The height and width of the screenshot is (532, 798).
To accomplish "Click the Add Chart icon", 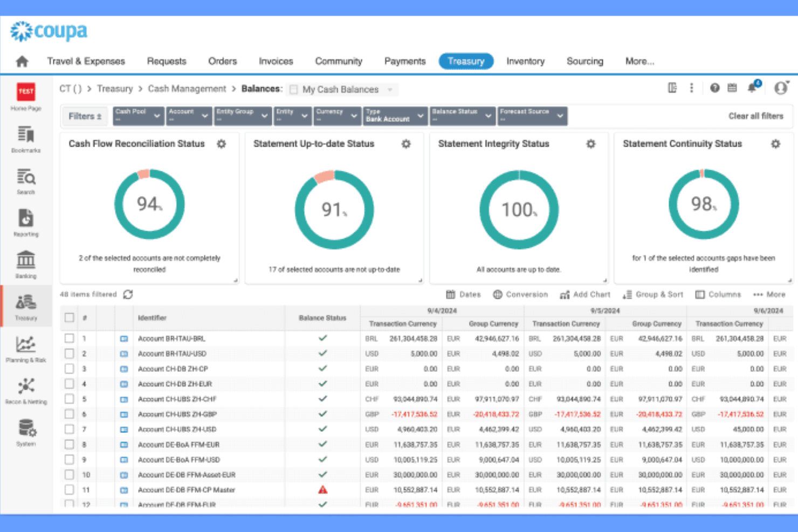I will (565, 294).
